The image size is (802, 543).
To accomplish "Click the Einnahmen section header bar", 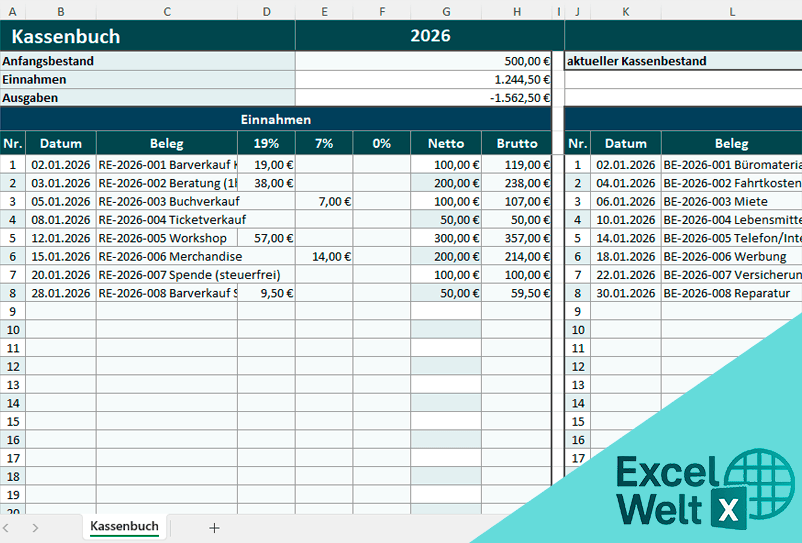I will coord(275,119).
